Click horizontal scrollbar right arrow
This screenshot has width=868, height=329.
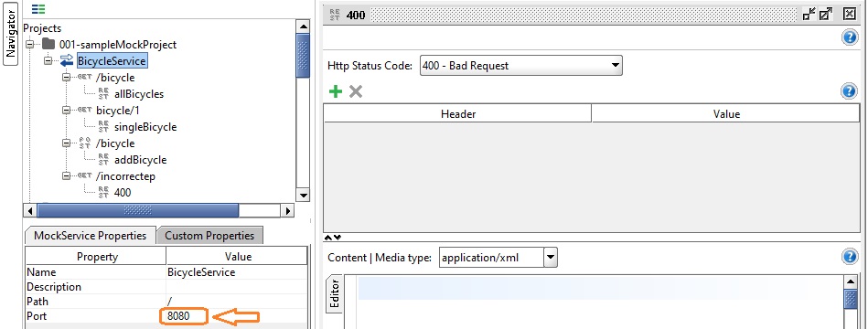coord(287,210)
